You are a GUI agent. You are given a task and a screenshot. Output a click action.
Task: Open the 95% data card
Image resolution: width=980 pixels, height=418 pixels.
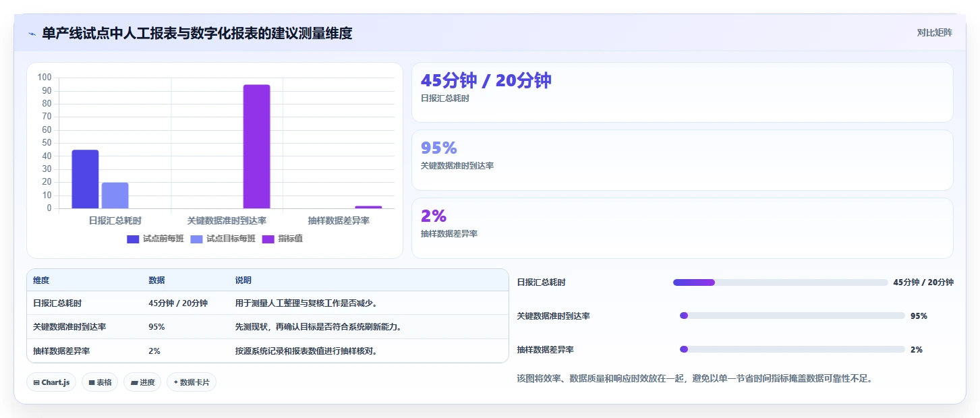(682, 160)
